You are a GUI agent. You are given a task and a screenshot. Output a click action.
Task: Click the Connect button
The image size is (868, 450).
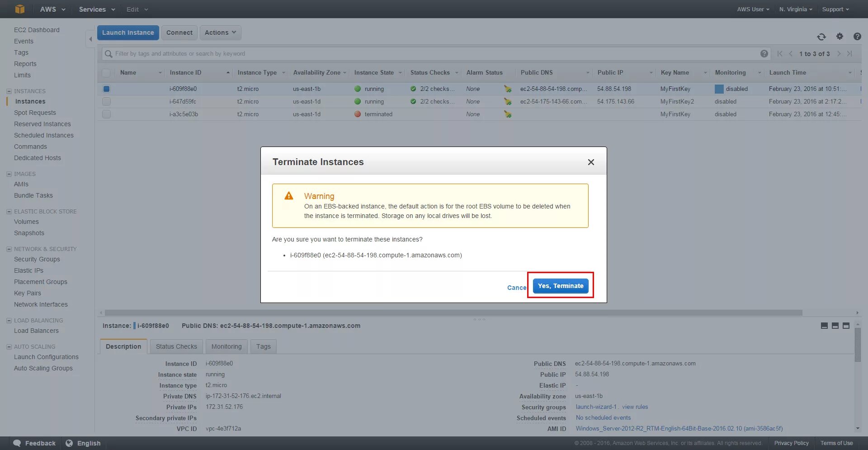point(179,33)
